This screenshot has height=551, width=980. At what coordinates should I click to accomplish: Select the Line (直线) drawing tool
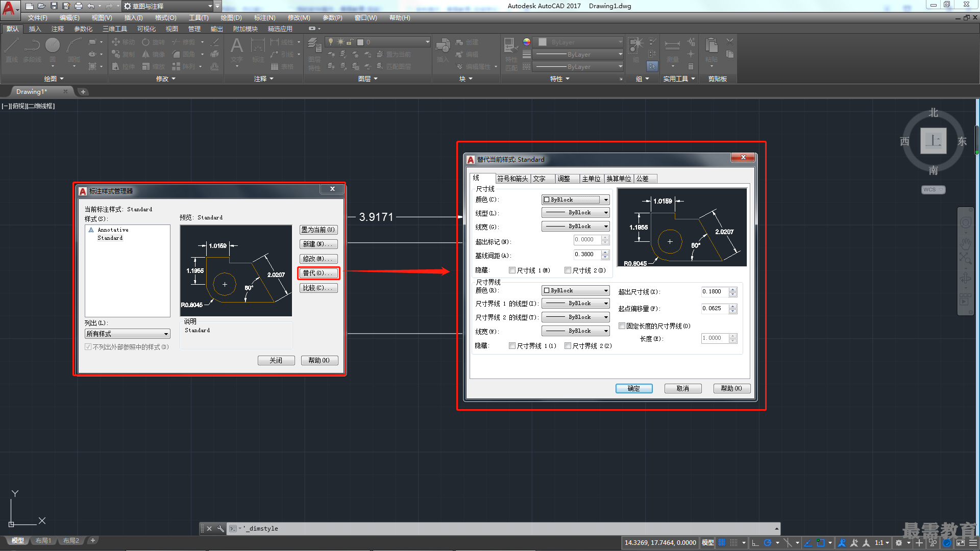point(11,50)
